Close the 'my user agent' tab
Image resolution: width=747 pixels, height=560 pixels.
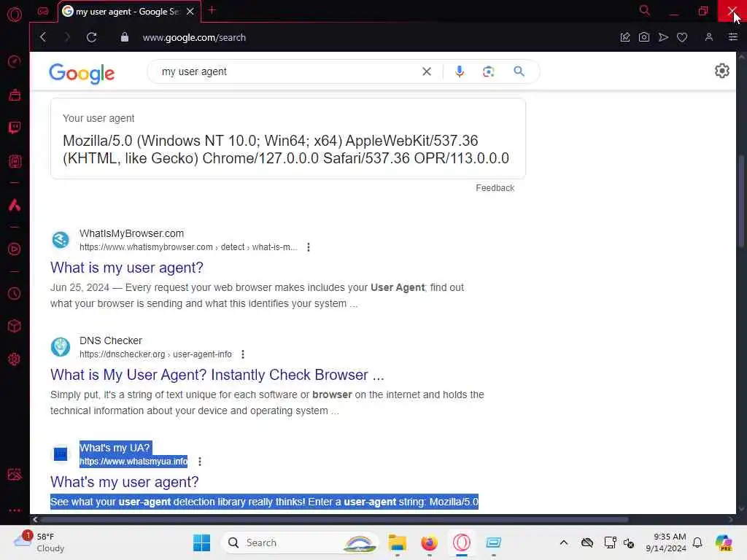(x=190, y=12)
